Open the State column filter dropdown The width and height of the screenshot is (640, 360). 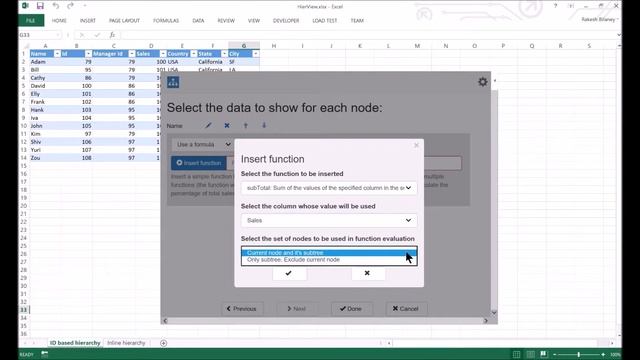(224, 54)
